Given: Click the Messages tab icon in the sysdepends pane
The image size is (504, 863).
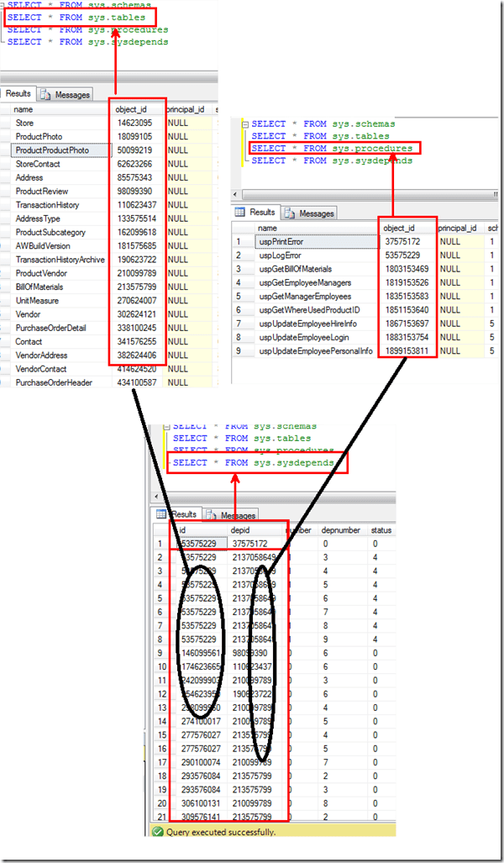Looking at the screenshot, I should pyautogui.click(x=210, y=514).
